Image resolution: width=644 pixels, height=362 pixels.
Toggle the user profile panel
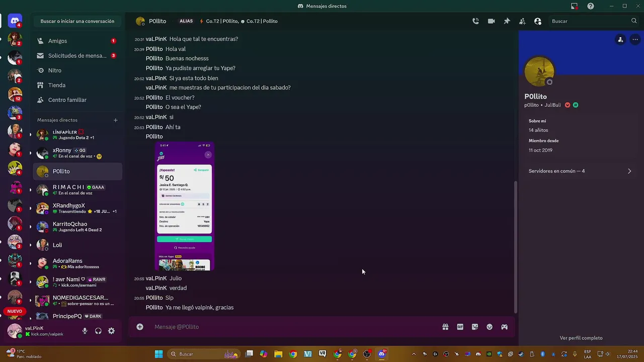tap(538, 21)
